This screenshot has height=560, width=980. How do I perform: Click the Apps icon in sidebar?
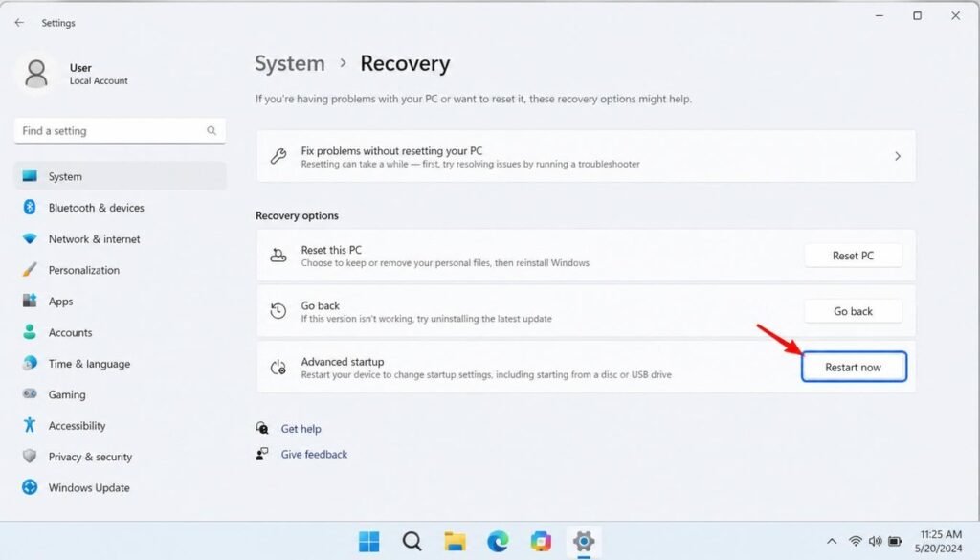point(30,301)
